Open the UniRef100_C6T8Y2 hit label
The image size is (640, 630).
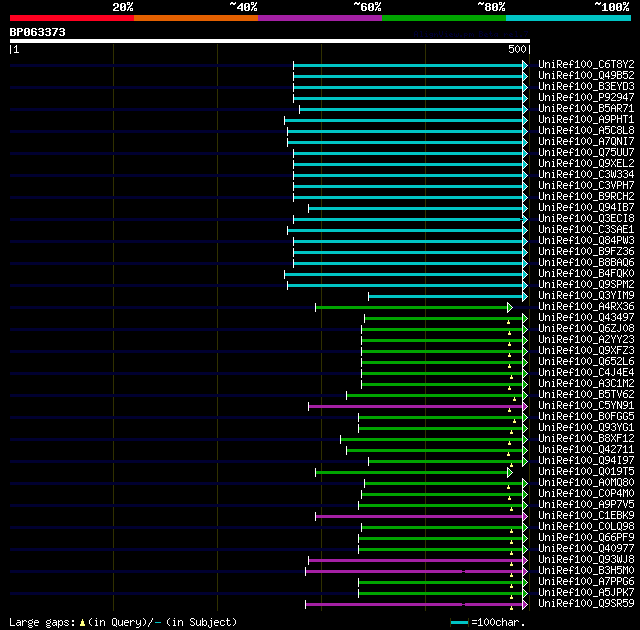(x=586, y=64)
